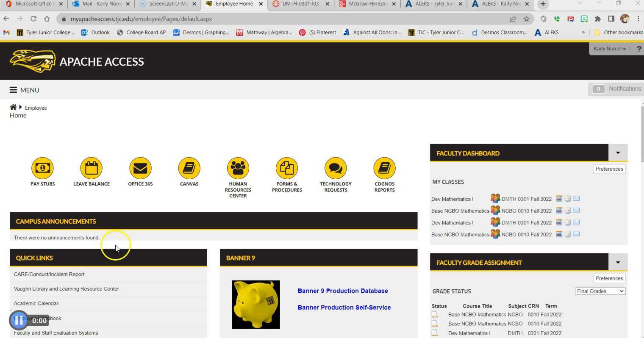Open the College Board AP bookmark

[141, 32]
